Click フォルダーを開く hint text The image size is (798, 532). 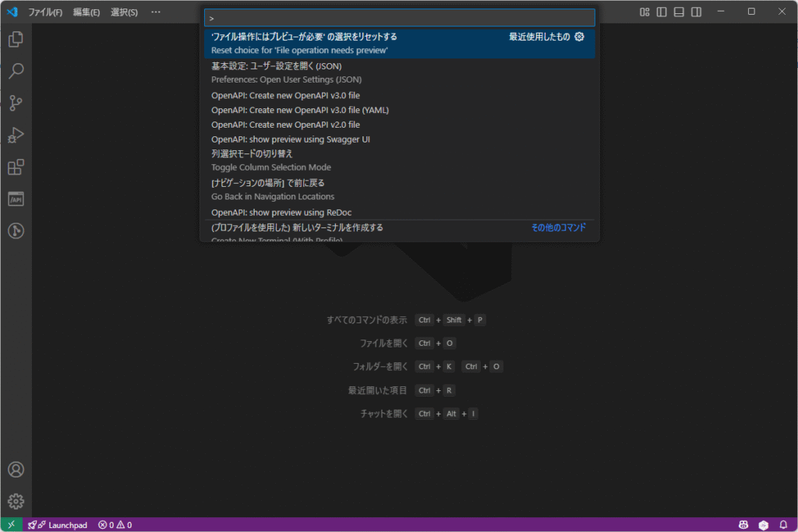click(380, 367)
